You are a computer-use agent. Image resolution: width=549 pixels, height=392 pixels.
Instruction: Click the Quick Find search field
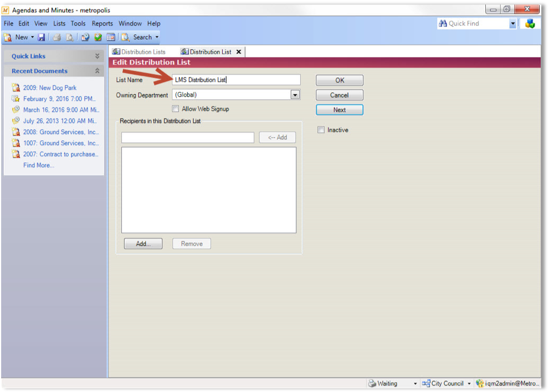[x=478, y=23]
